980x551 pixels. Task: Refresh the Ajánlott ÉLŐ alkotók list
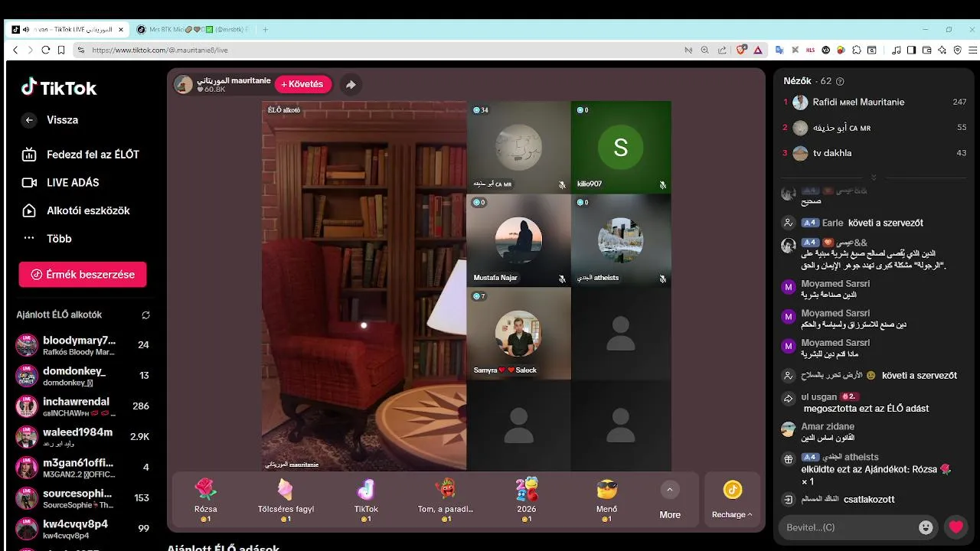pyautogui.click(x=145, y=315)
